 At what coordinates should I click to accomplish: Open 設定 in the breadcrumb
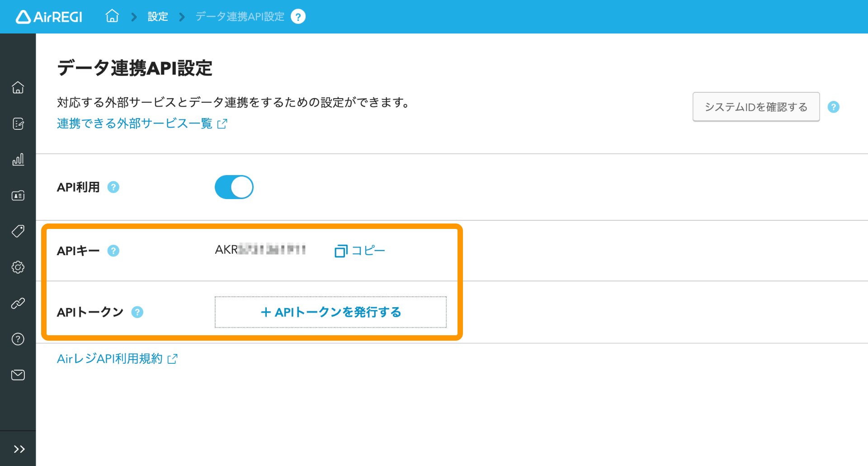158,17
